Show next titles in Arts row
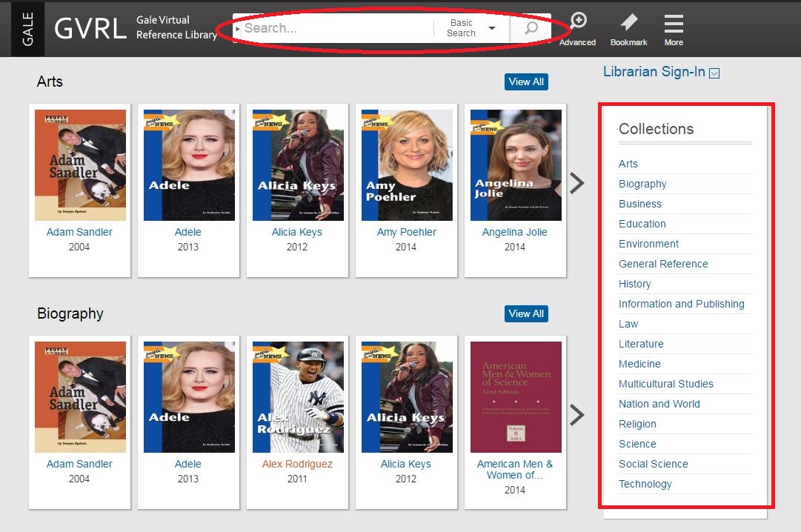The width and height of the screenshot is (801, 532). (576, 183)
